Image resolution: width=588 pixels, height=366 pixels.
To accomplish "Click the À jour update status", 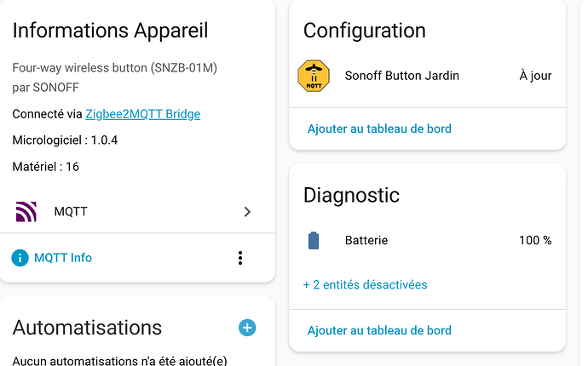I will (535, 76).
